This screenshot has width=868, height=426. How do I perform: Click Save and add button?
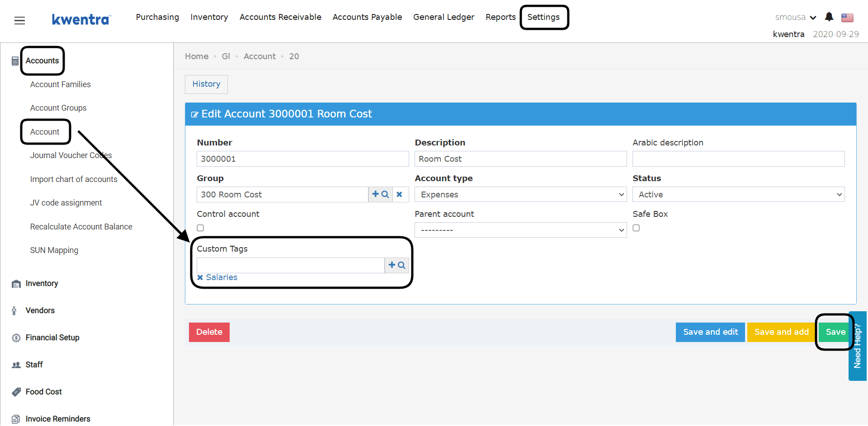pyautogui.click(x=781, y=332)
